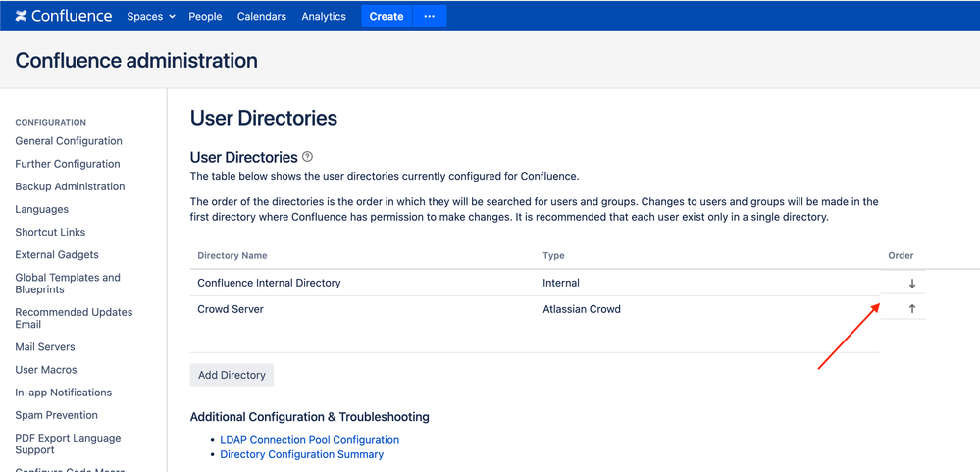Open In-app Notifications settings
The width and height of the screenshot is (980, 472).
click(x=63, y=393)
